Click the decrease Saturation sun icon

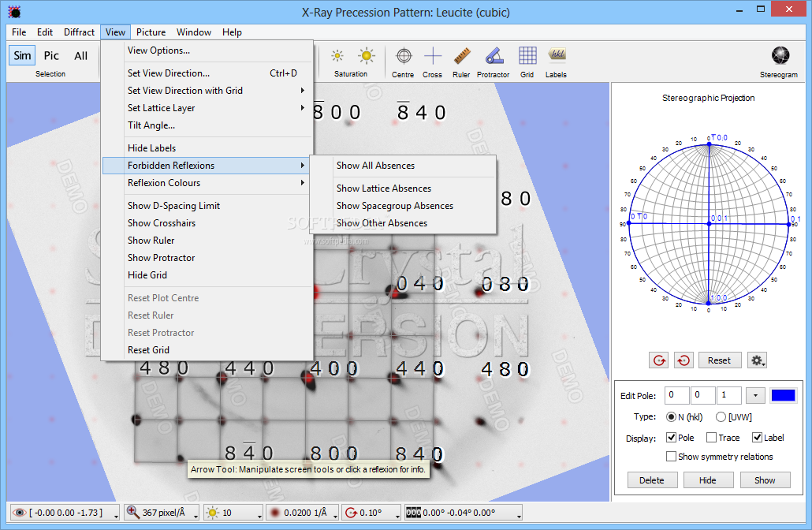(x=337, y=55)
